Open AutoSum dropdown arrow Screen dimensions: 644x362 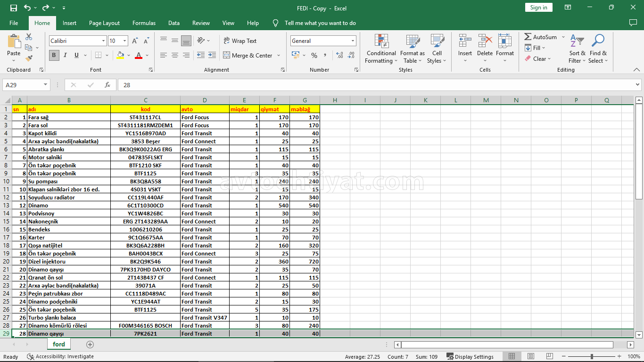click(563, 37)
